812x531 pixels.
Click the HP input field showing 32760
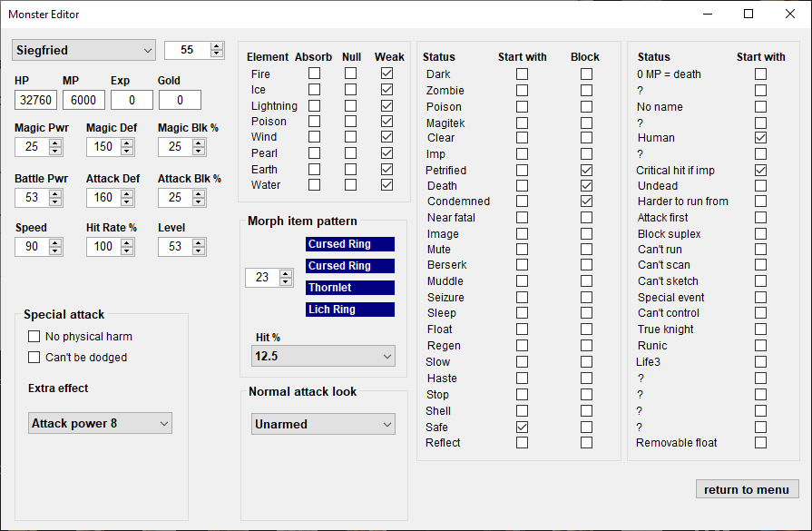click(35, 100)
